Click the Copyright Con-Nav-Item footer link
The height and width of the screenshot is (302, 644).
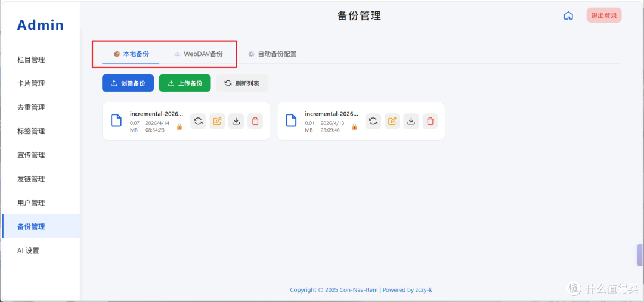[x=361, y=289]
